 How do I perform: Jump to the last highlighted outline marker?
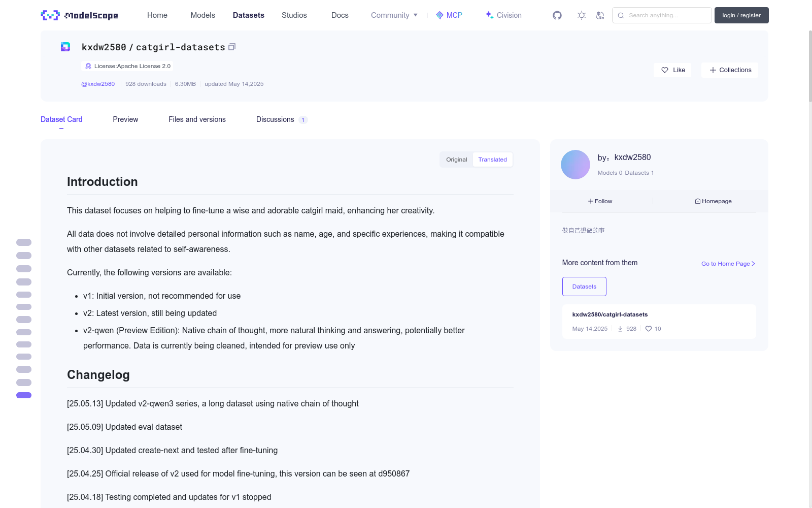click(x=24, y=395)
